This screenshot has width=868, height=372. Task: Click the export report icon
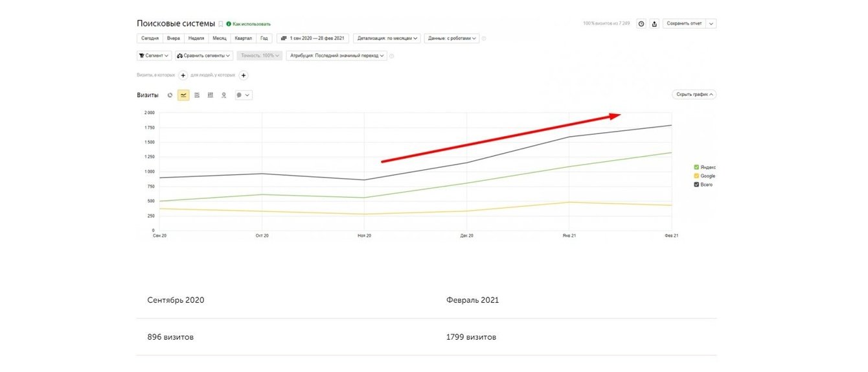tap(654, 23)
